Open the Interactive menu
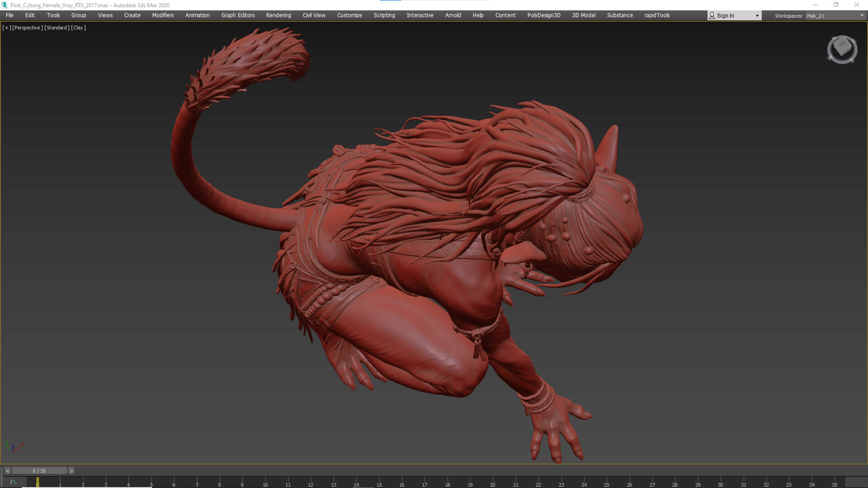This screenshot has width=868, height=488. pos(420,15)
